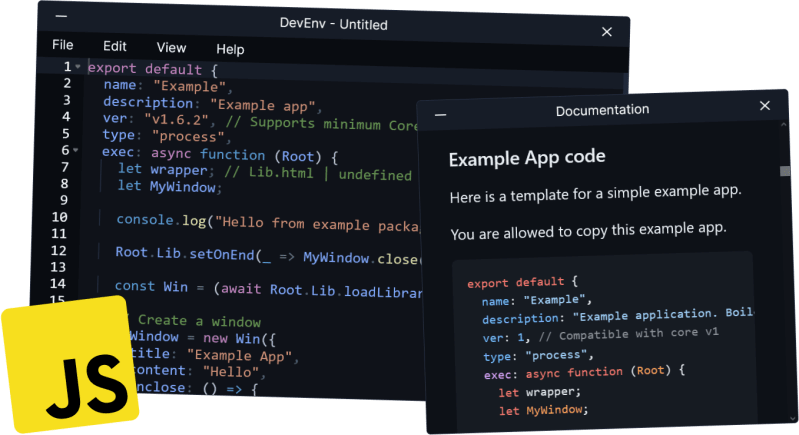Click "Create a window" comment in the editor
799x435 pixels.
point(199,321)
